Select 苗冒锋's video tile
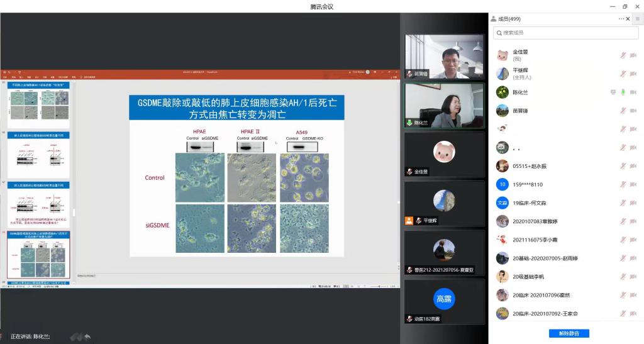 coord(445,57)
